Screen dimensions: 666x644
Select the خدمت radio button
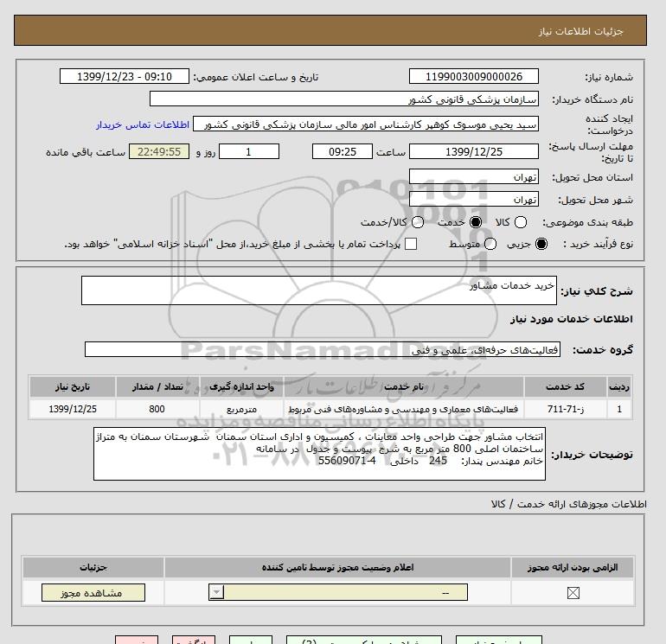pos(476,222)
